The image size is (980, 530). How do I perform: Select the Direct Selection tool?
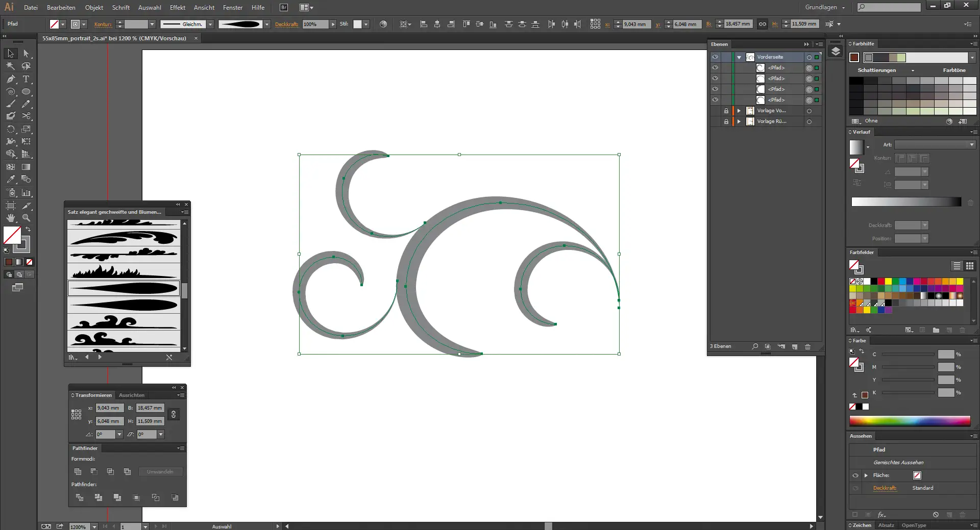26,54
